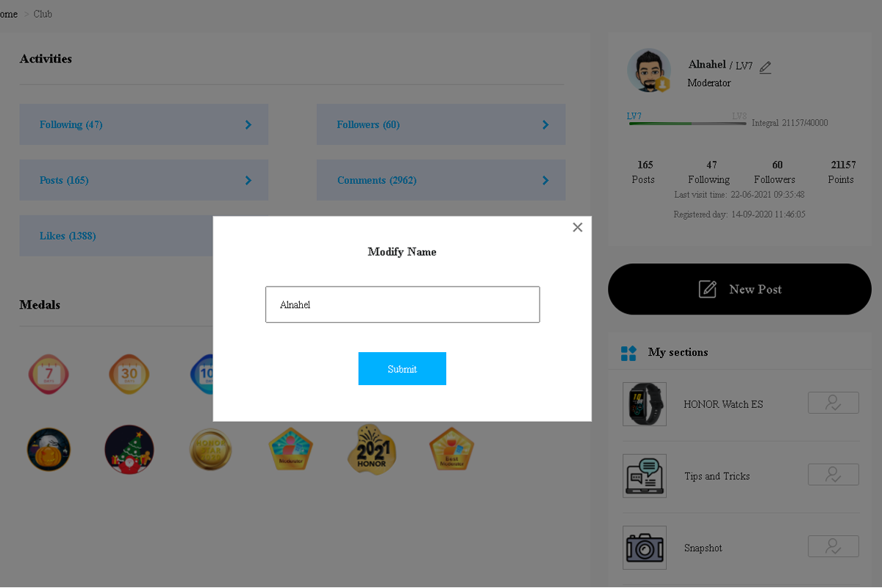Open the Posts (165) activity entry
This screenshot has height=588, width=882.
tap(144, 180)
